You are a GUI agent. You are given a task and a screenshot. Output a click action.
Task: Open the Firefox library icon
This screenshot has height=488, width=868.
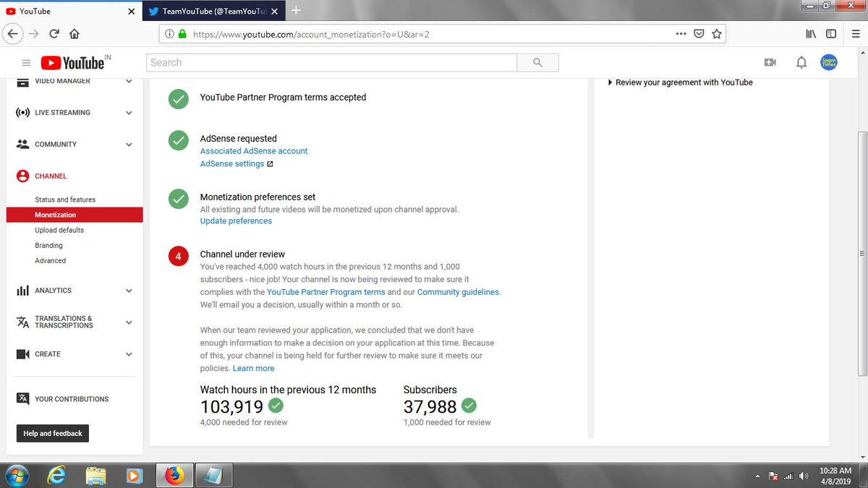(811, 33)
